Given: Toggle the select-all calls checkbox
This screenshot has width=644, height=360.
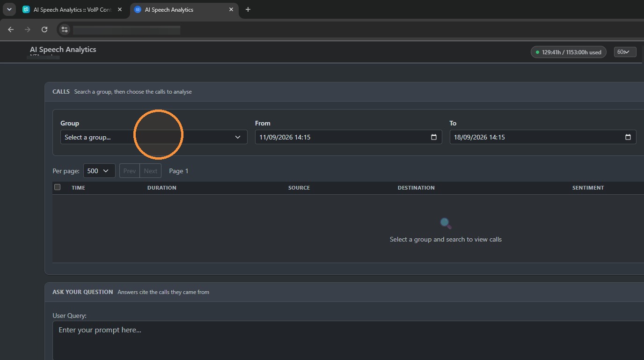Looking at the screenshot, I should [x=58, y=187].
